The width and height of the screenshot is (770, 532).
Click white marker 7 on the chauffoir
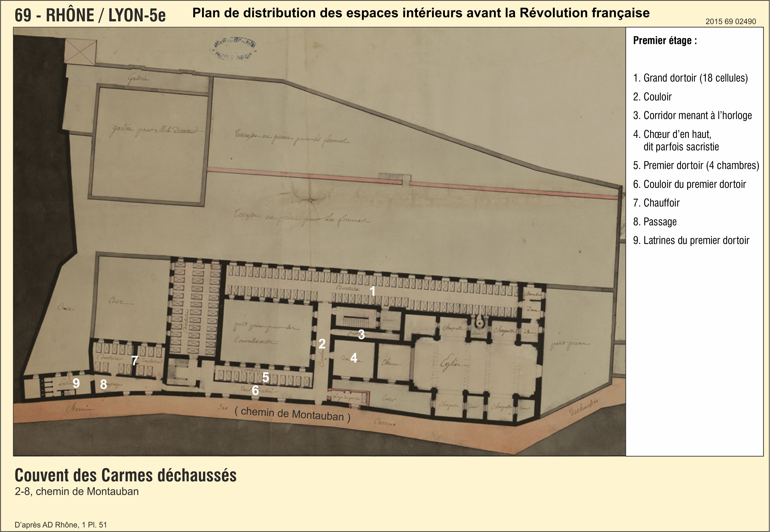[135, 360]
